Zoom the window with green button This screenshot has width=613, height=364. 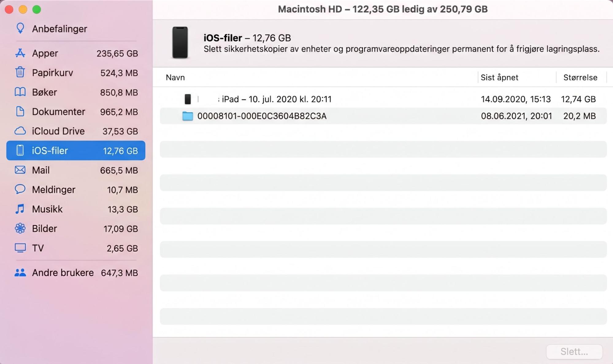pyautogui.click(x=37, y=10)
